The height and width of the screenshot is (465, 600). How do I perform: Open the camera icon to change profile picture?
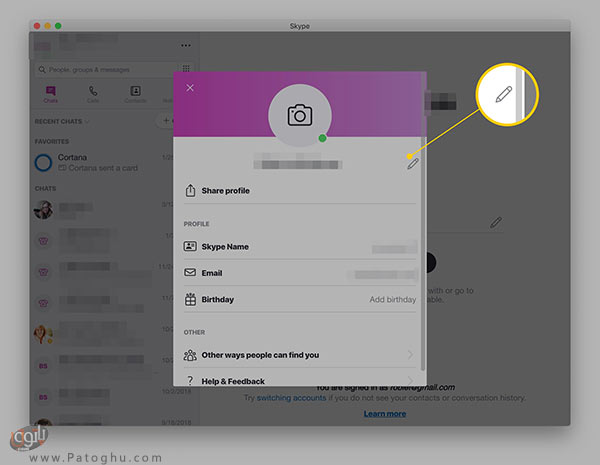(300, 115)
